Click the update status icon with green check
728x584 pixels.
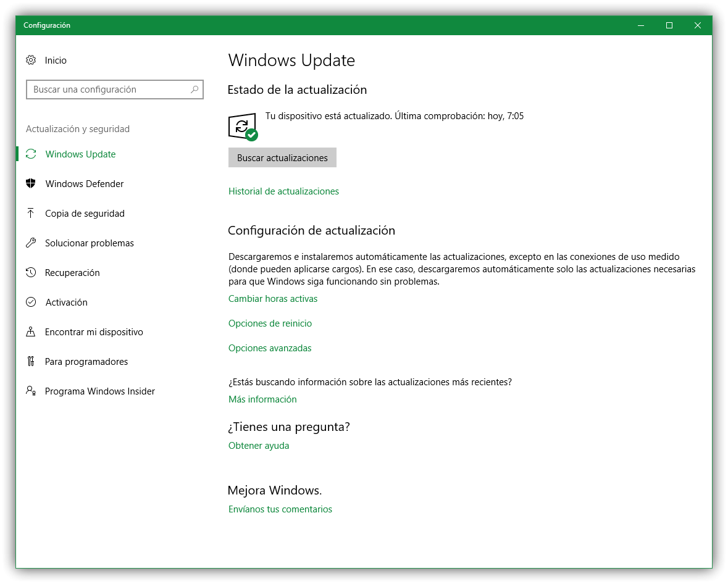243,127
